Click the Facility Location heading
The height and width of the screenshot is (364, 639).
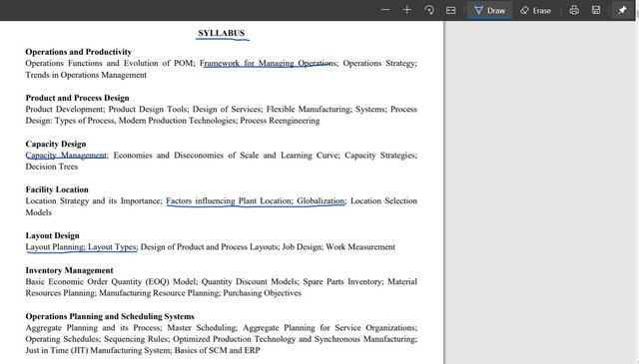(x=57, y=189)
